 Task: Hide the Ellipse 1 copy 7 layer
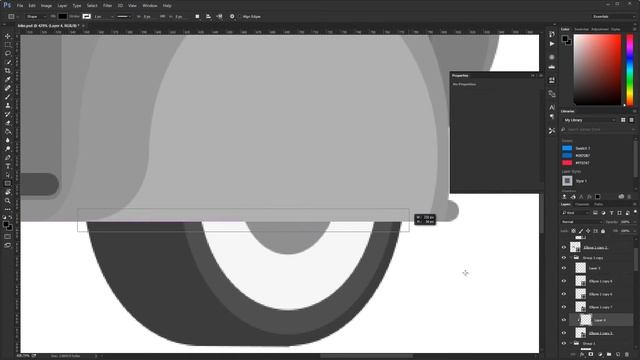(564, 307)
